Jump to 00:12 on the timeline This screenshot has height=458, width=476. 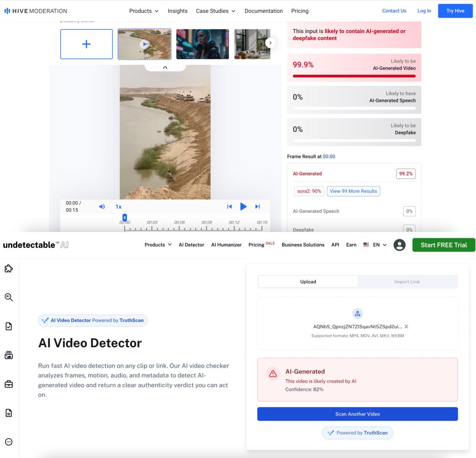(x=234, y=222)
